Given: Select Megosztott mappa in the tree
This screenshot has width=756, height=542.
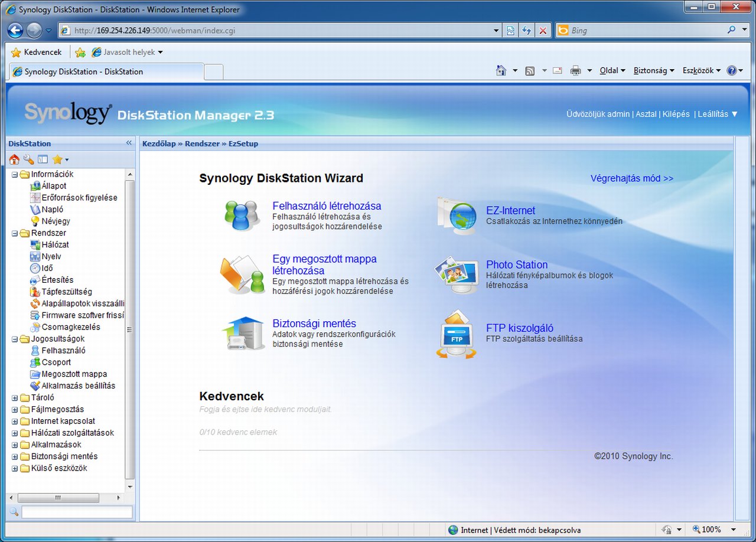Looking at the screenshot, I should coord(74,374).
